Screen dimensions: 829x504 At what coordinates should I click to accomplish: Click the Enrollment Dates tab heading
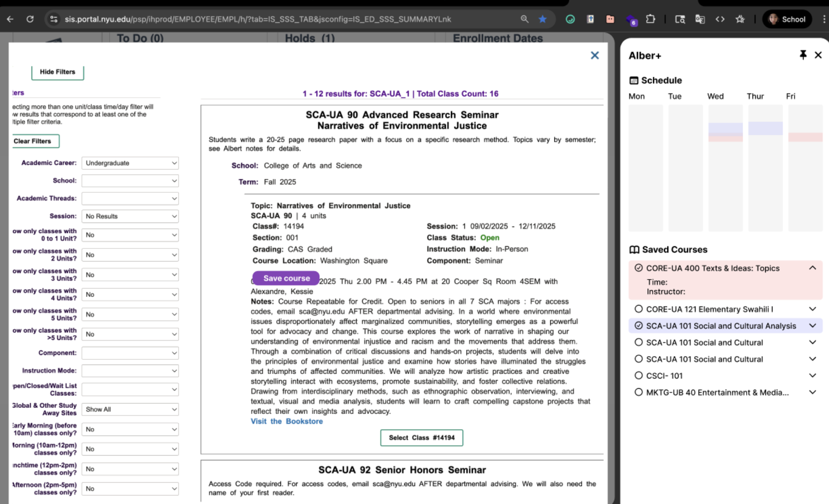pyautogui.click(x=498, y=38)
